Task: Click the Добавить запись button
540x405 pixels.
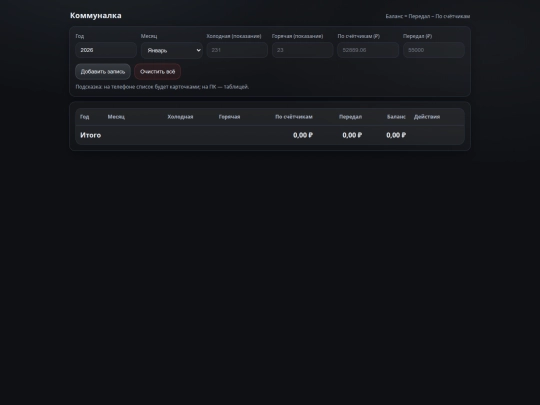Action: pyautogui.click(x=103, y=72)
